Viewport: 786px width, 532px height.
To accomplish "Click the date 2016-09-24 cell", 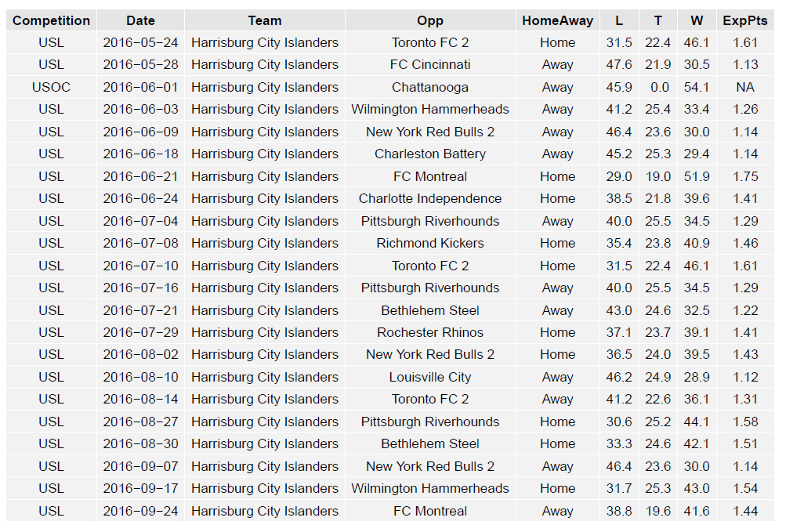I will coord(140,512).
